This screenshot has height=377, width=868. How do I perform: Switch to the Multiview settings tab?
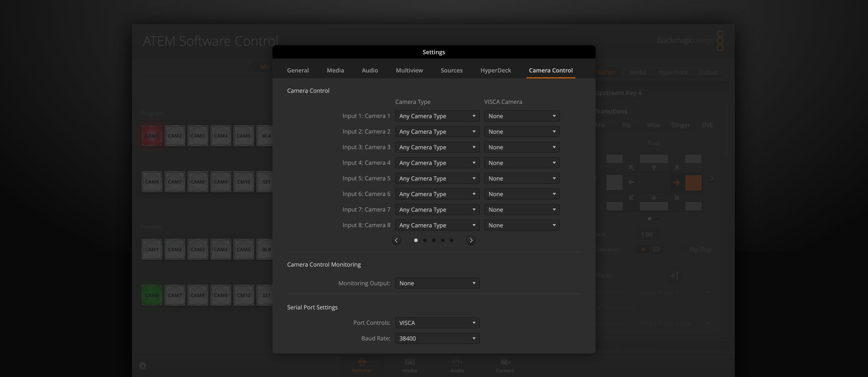click(409, 70)
